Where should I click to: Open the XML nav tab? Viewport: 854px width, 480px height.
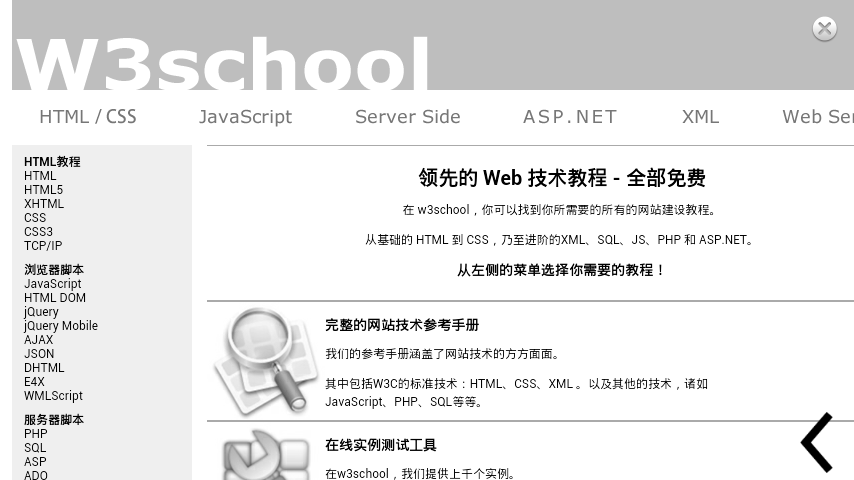tap(700, 117)
